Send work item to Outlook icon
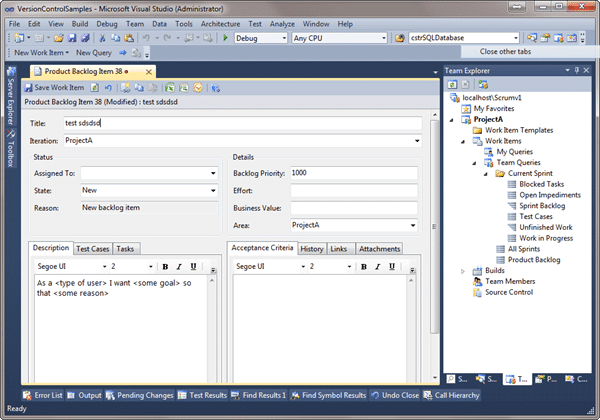Image resolution: width=600 pixels, height=420 pixels. [197, 88]
